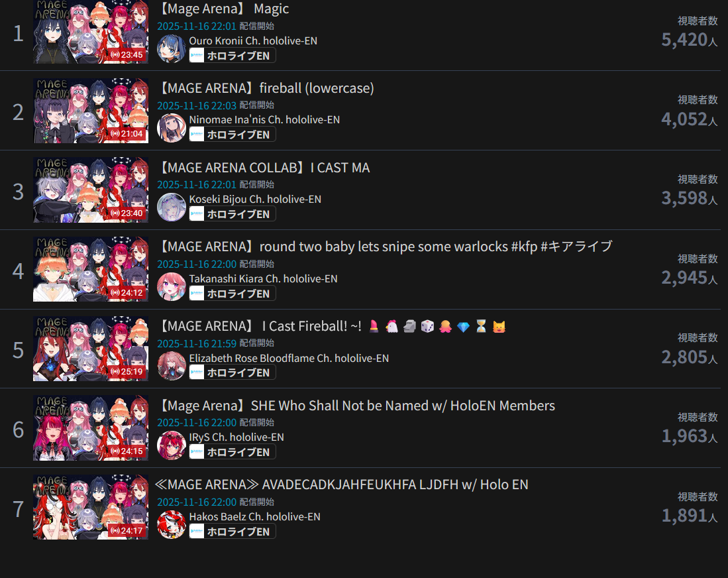Open round two baby snipe warlocks stream

pos(385,247)
